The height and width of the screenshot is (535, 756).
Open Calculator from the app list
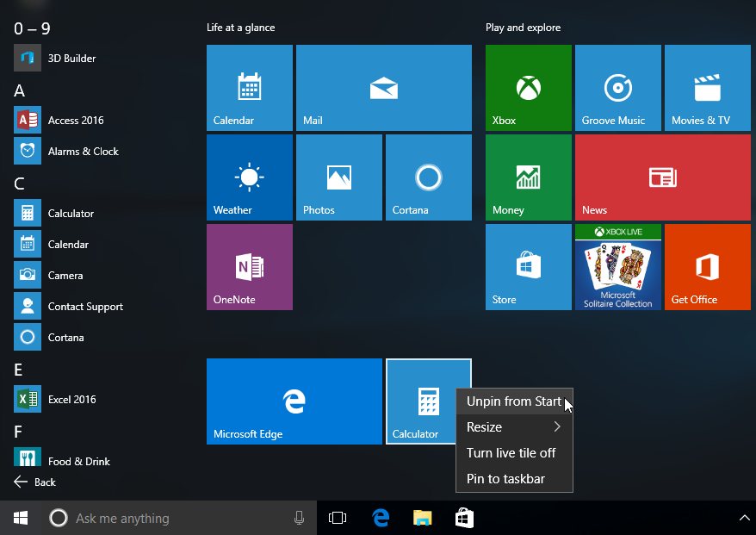pyautogui.click(x=54, y=214)
